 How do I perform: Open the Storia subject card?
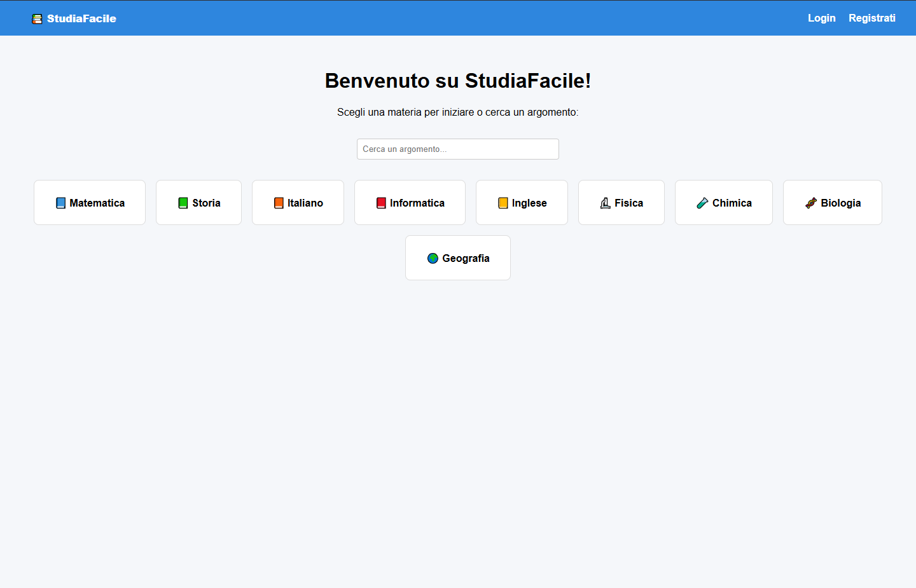(198, 202)
